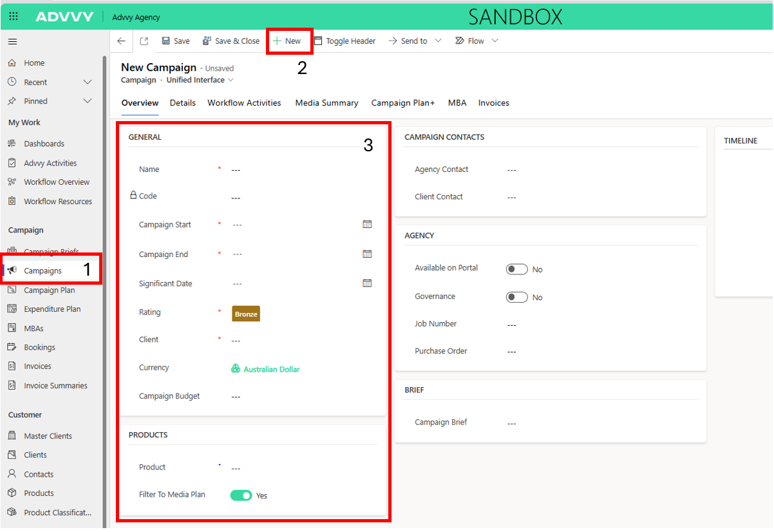
Task: Open the Send to dropdown arrow
Action: [x=439, y=41]
